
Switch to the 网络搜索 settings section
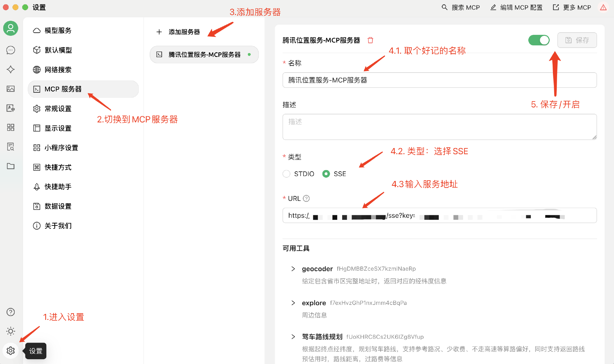click(x=58, y=70)
